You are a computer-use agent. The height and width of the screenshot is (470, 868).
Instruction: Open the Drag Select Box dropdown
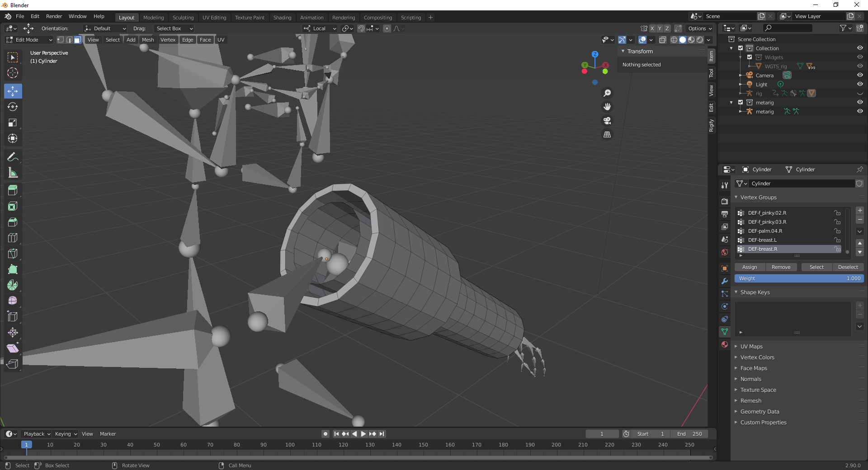[174, 28]
